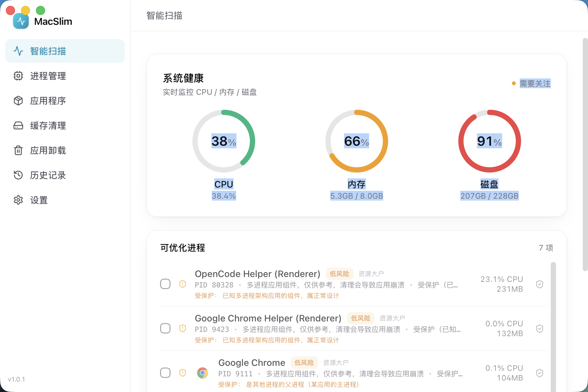This screenshot has width=588, height=392.
Task: Click the 可优化进程 heading
Action: [x=183, y=248]
